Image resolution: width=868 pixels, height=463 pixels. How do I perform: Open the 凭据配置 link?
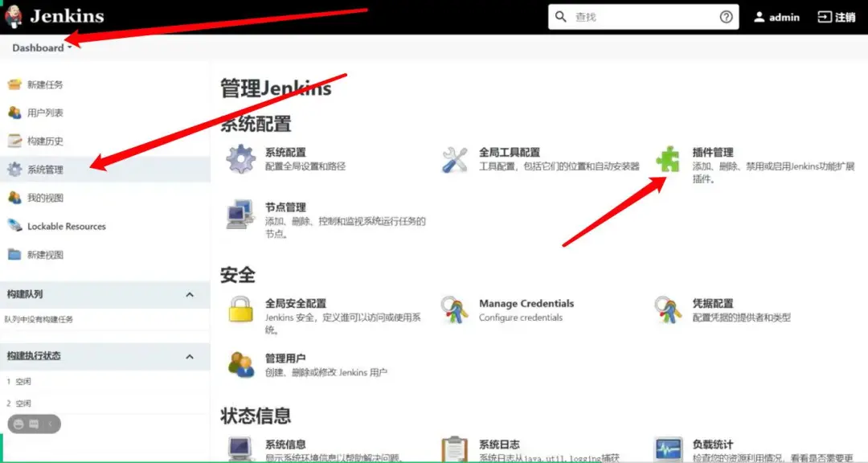pyautogui.click(x=713, y=304)
